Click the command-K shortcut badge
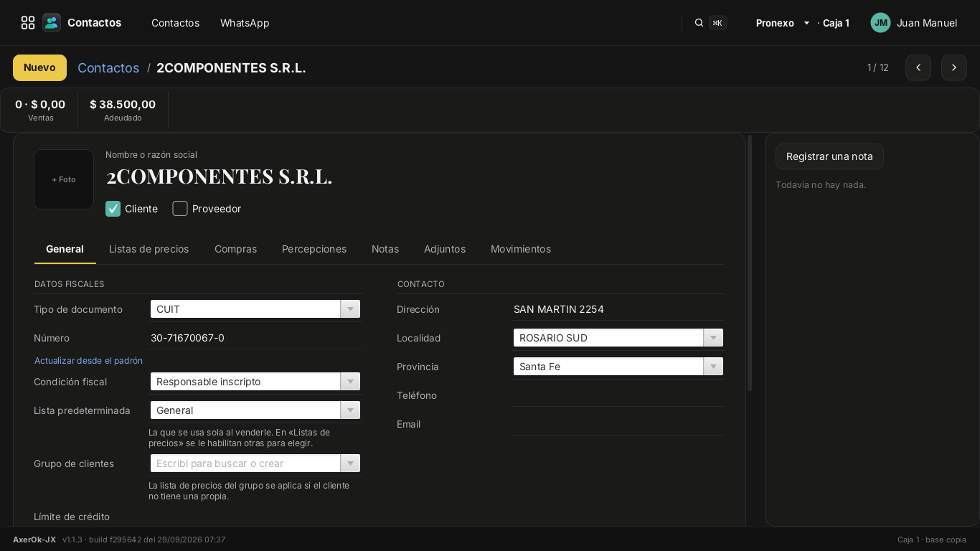Viewport: 980px width, 551px height. click(x=717, y=23)
